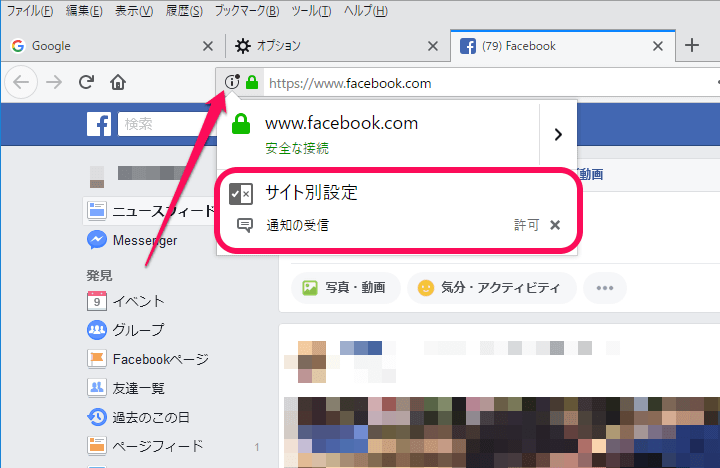Go back with the back arrow
The image size is (720, 468).
(x=21, y=83)
